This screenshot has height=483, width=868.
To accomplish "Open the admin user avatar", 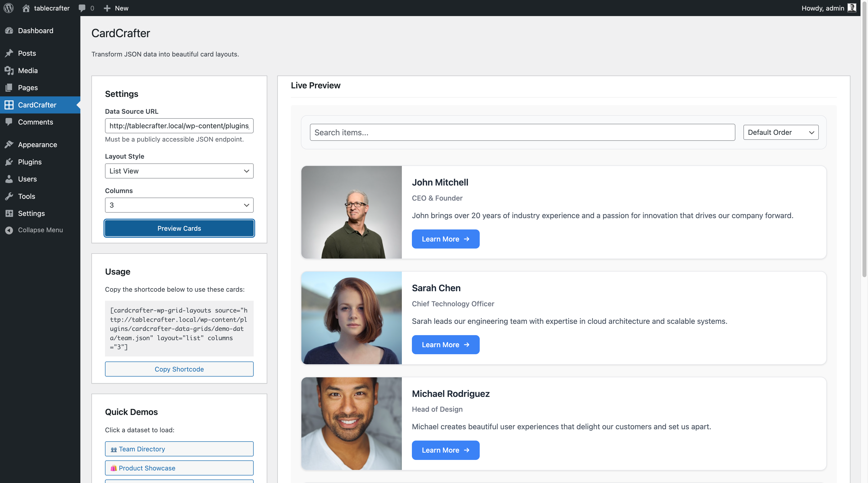I will (x=851, y=8).
